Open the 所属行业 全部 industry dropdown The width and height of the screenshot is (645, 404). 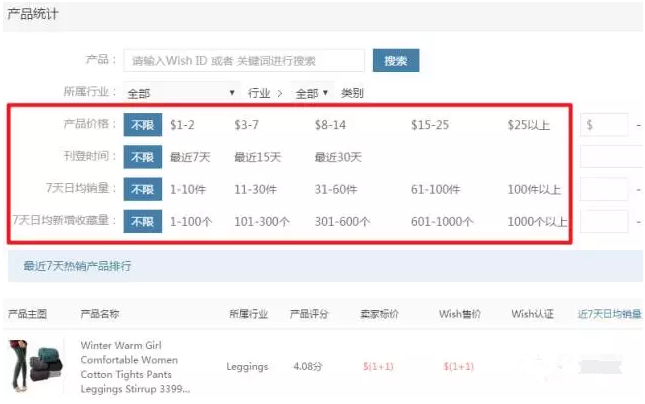point(181,93)
